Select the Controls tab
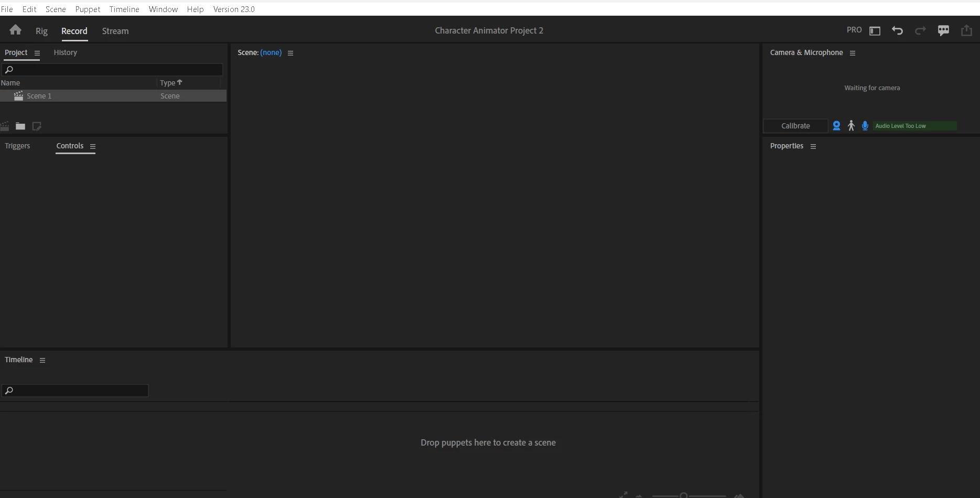The height and width of the screenshot is (498, 980). tap(70, 146)
